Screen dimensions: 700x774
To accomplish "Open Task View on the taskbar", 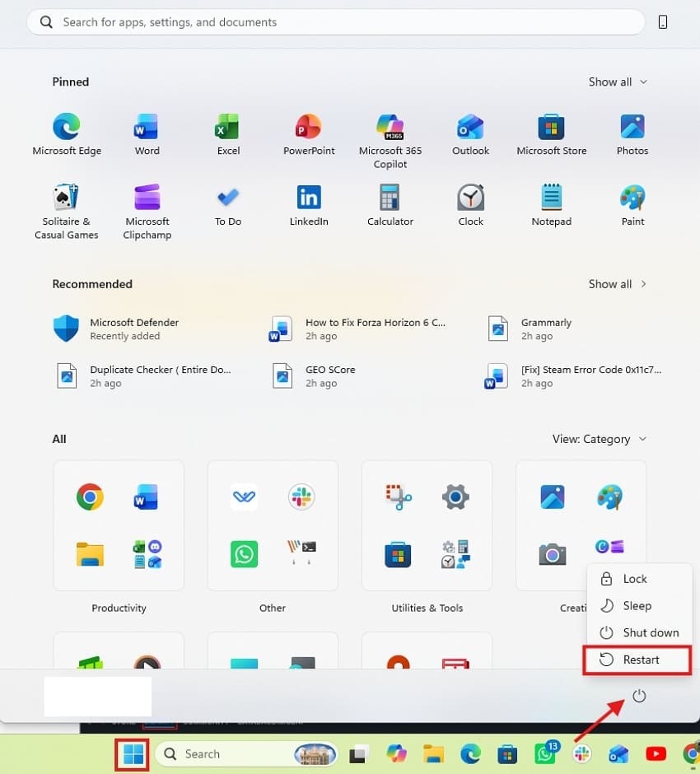I will coord(359,754).
